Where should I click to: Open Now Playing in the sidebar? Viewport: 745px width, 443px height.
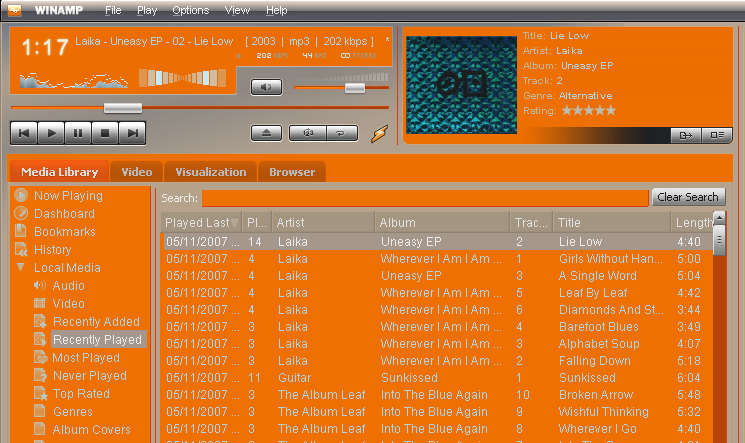click(68, 195)
